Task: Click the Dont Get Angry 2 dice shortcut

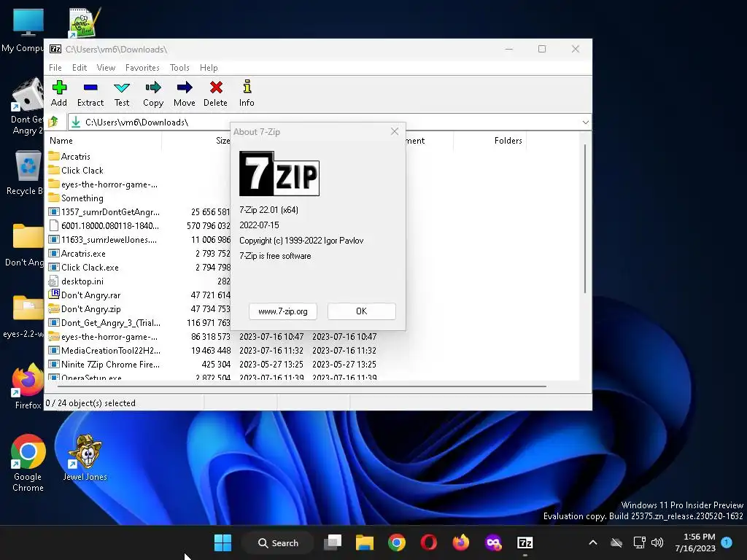Action: pos(27,106)
